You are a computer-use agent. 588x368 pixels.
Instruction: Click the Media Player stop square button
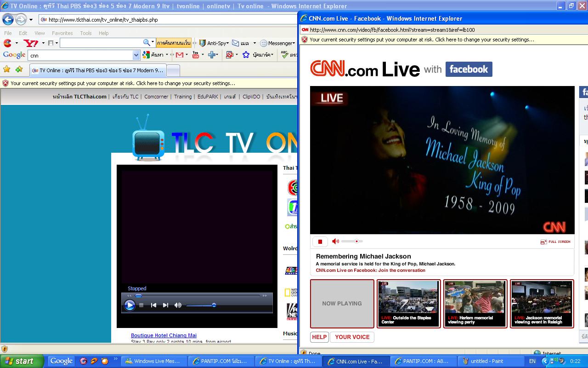141,305
